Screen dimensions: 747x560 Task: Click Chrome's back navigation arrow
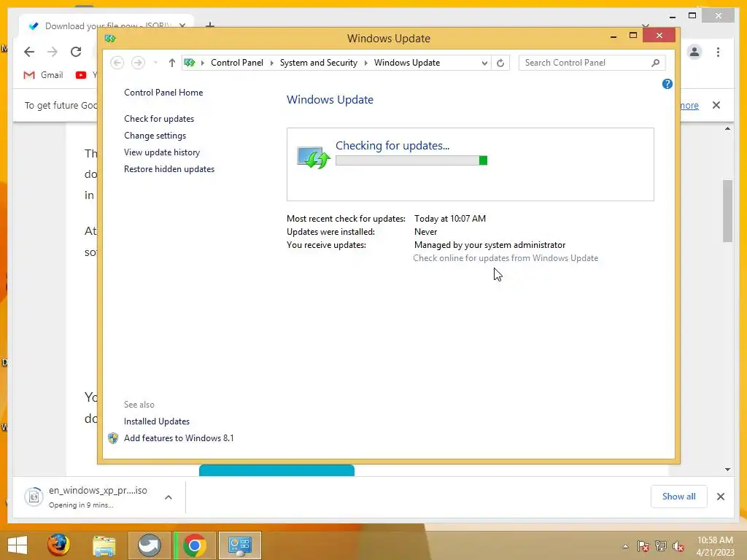[29, 52]
